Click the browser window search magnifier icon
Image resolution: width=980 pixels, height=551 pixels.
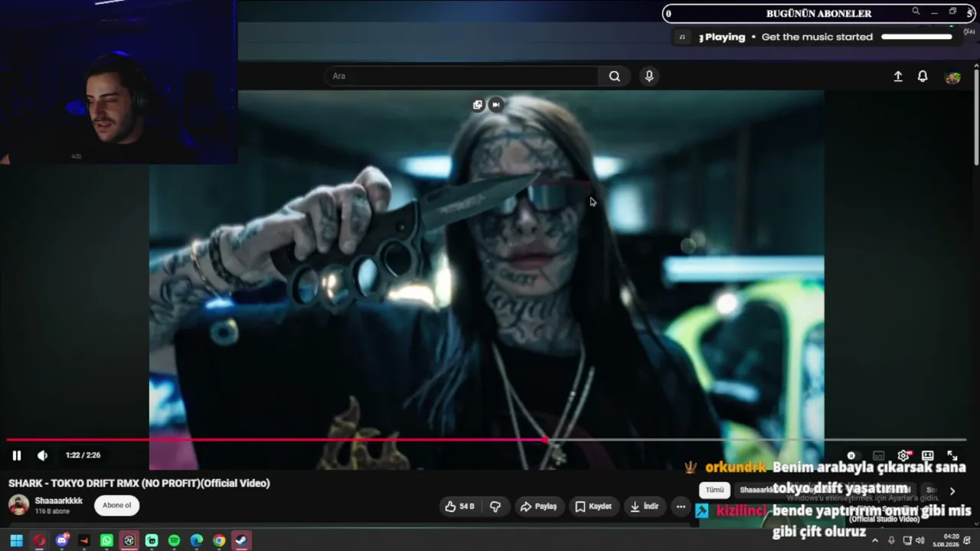click(916, 11)
